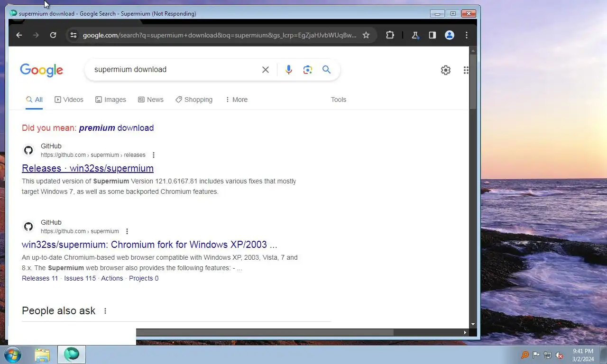This screenshot has width=607, height=364.
Task: Open the network tray icon
Action: pos(548,355)
